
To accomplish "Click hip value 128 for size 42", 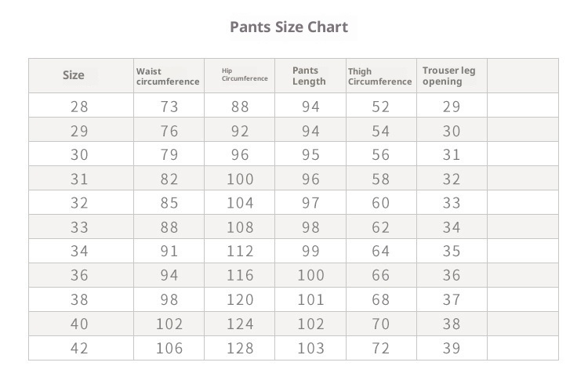I will tap(240, 348).
